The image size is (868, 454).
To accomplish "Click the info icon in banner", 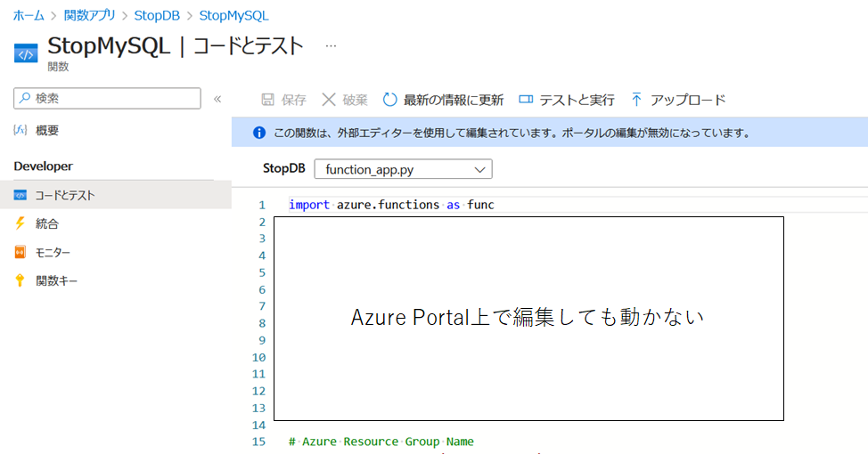I will pyautogui.click(x=259, y=133).
